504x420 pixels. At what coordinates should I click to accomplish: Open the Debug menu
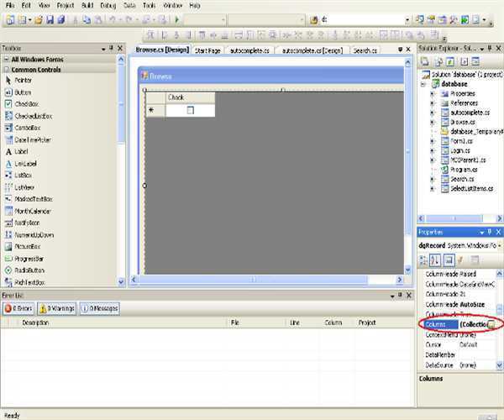click(x=107, y=5)
